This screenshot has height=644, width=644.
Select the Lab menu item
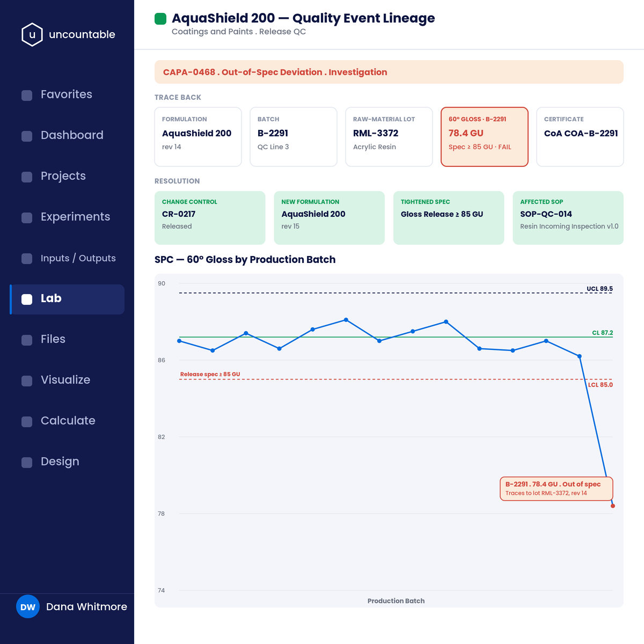click(x=67, y=299)
